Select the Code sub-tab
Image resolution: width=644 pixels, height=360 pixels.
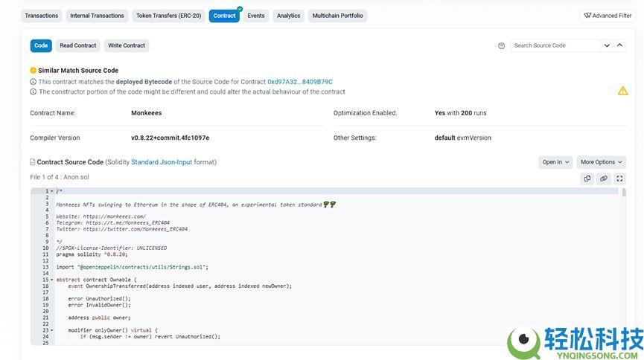[x=41, y=45]
